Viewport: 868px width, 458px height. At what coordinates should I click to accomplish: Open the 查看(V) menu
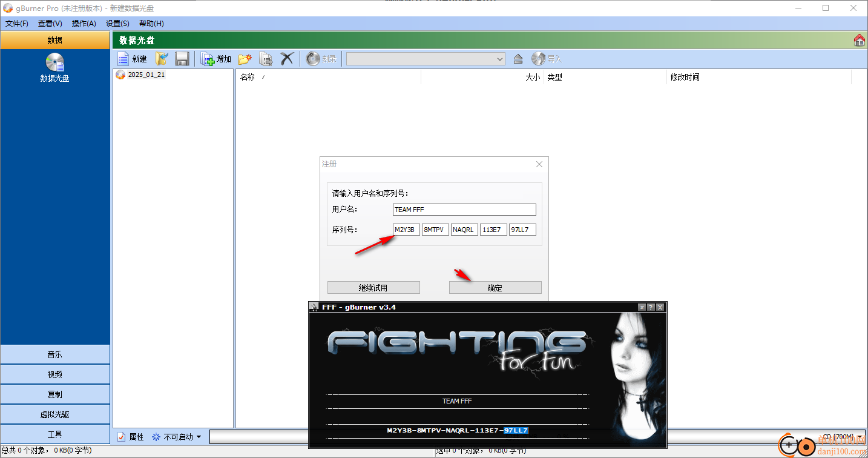(50, 24)
